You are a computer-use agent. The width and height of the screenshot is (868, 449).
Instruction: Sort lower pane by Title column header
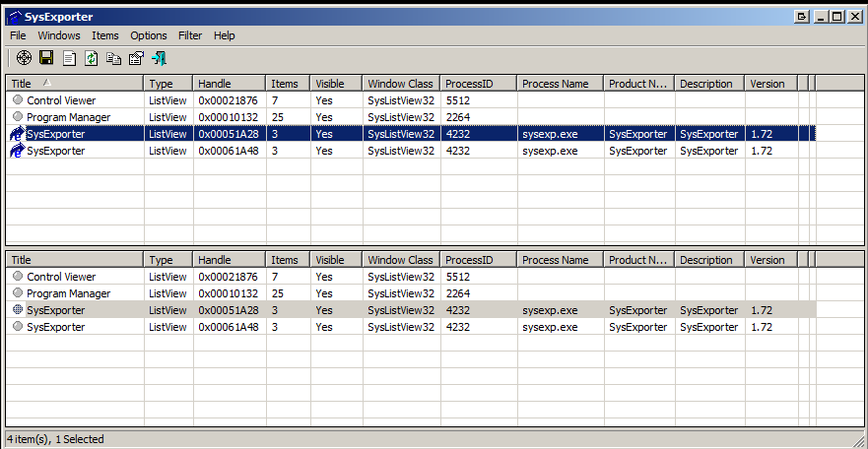(75, 259)
